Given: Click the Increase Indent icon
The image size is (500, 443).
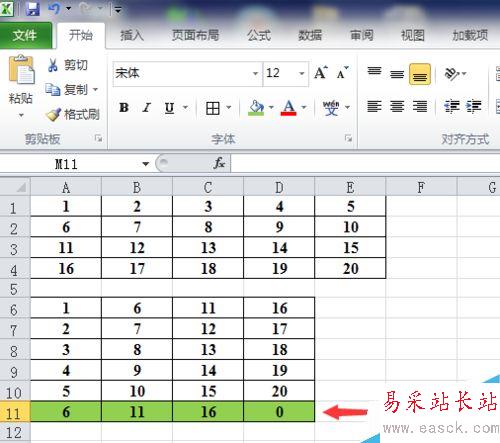Looking at the screenshot, I should coord(474,107).
